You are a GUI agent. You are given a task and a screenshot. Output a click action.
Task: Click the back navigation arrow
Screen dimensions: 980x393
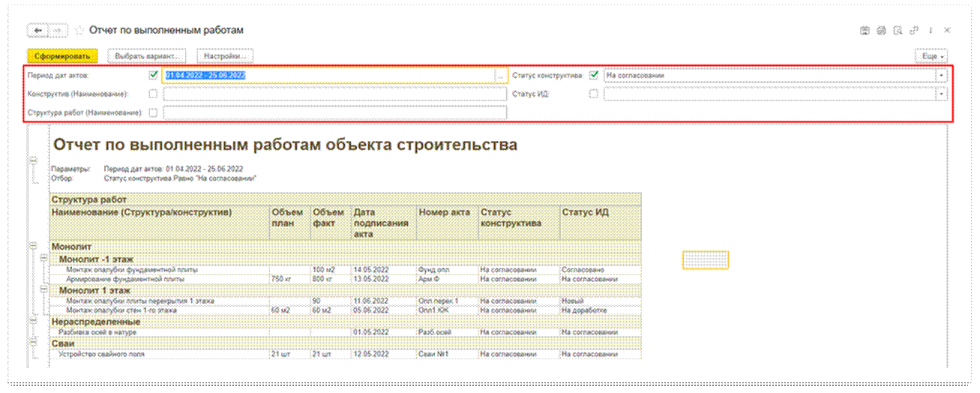tap(37, 31)
